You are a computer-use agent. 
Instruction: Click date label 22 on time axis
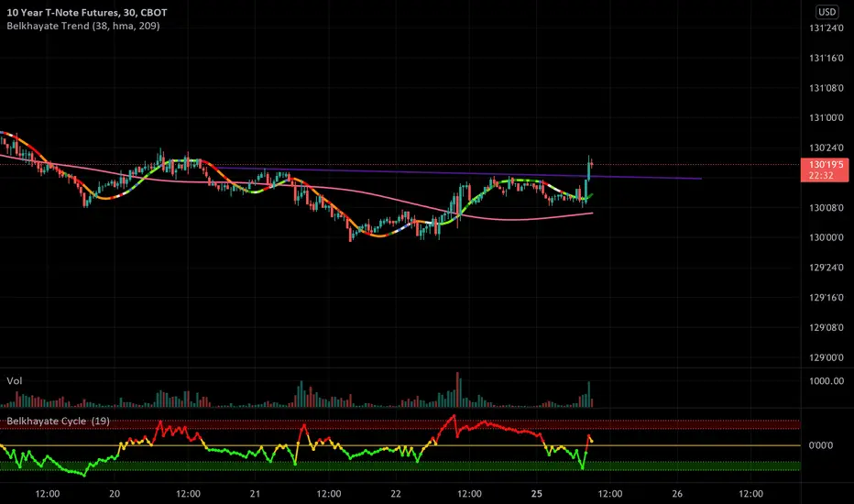click(x=396, y=494)
